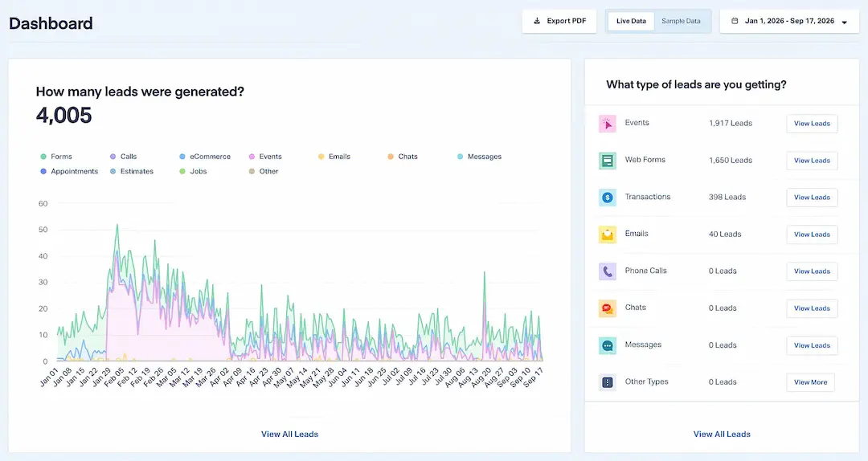The width and height of the screenshot is (868, 461).
Task: Click the Messages icon
Action: [x=608, y=345]
